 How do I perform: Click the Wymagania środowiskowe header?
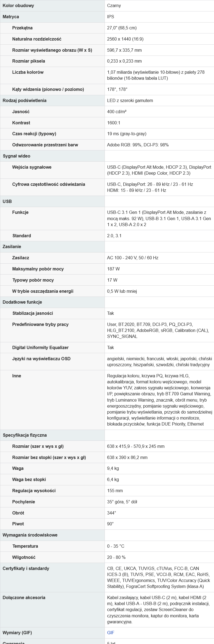[x=30, y=535]
